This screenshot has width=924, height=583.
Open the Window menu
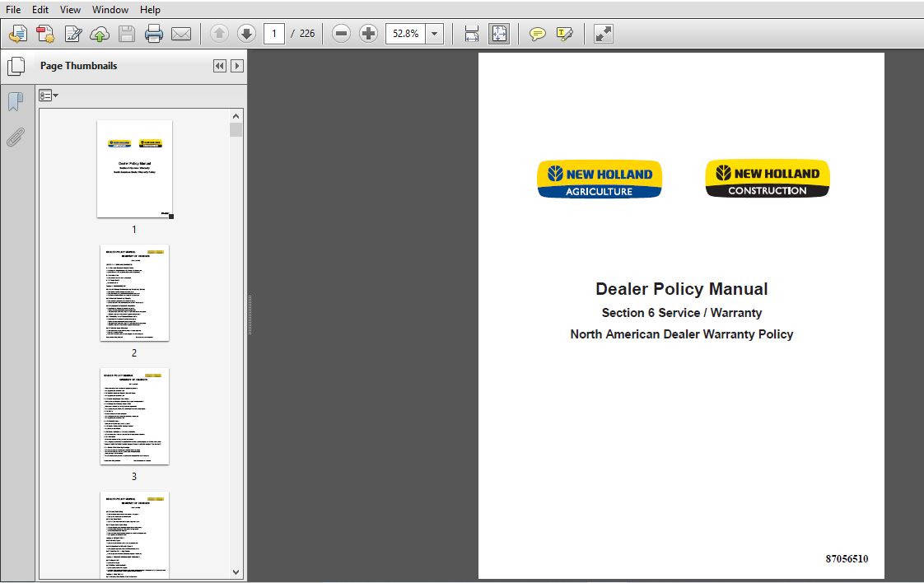pyautogui.click(x=110, y=9)
